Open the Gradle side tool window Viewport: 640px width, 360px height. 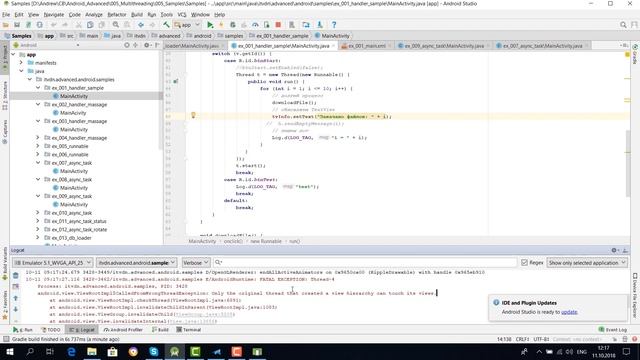coord(635,54)
